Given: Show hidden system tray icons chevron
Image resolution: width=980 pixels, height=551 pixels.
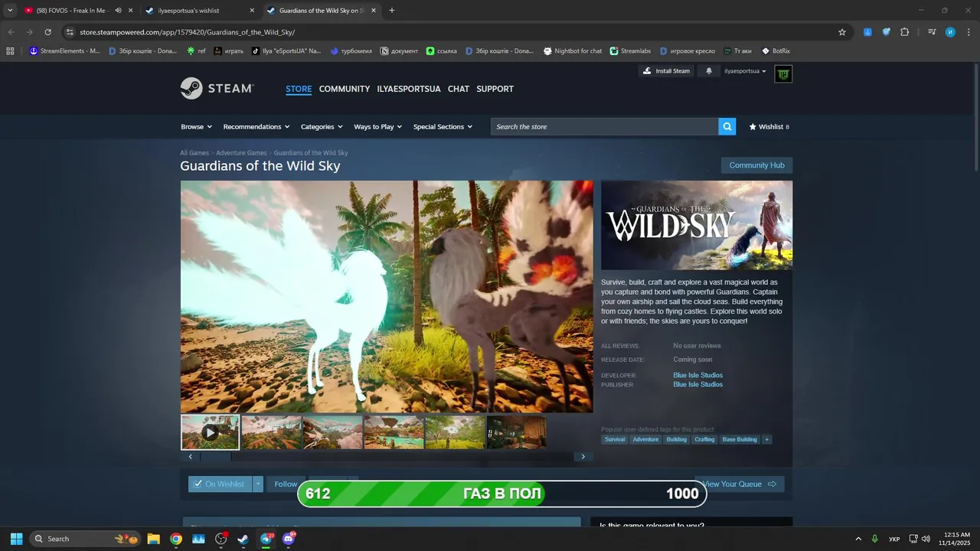Looking at the screenshot, I should pyautogui.click(x=858, y=539).
